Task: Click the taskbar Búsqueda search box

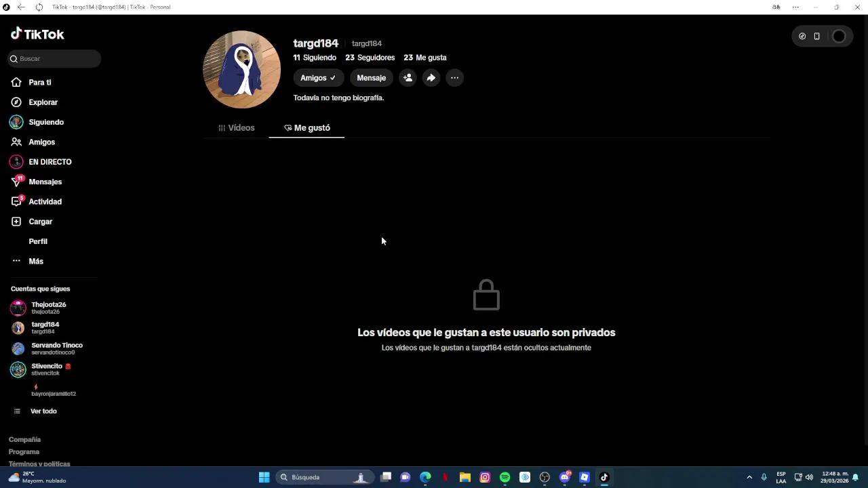Action: point(324,477)
